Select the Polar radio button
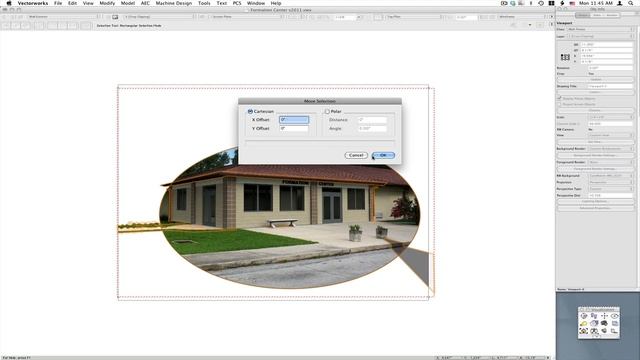Image resolution: width=640 pixels, height=360 pixels. [x=327, y=111]
